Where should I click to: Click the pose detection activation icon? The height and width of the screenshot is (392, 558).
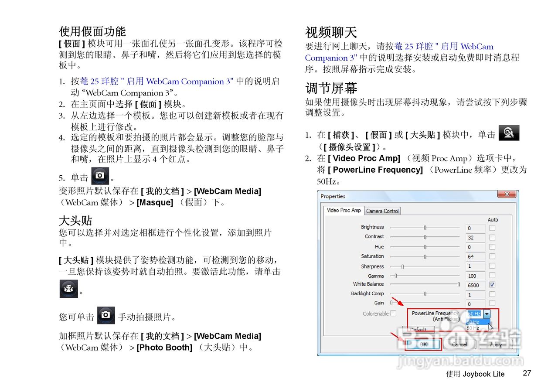68,289
